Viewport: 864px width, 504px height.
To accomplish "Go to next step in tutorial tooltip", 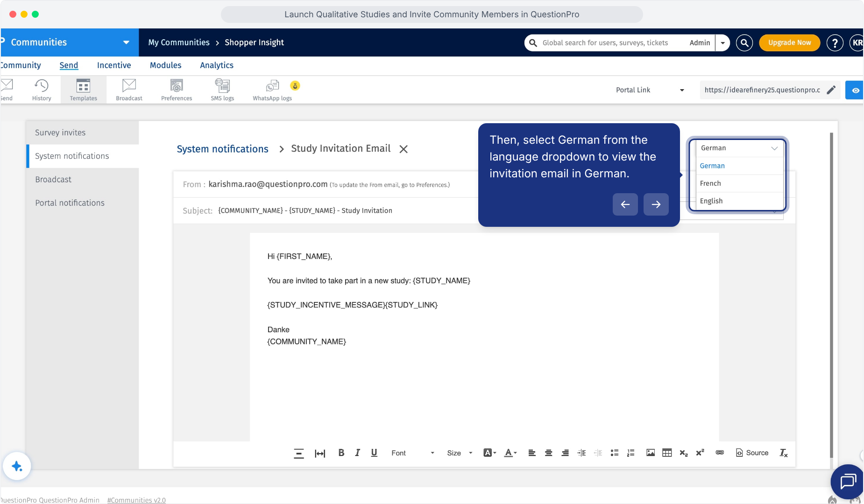I will point(656,204).
